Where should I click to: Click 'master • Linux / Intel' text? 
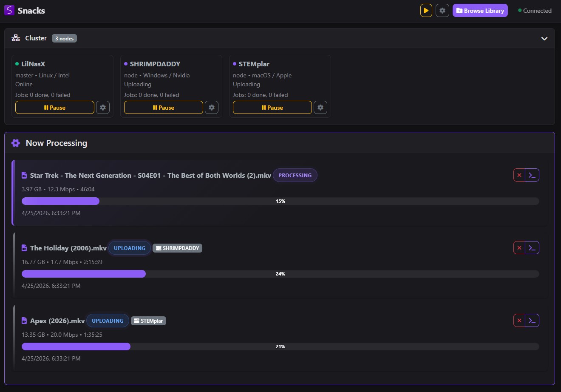[42, 75]
